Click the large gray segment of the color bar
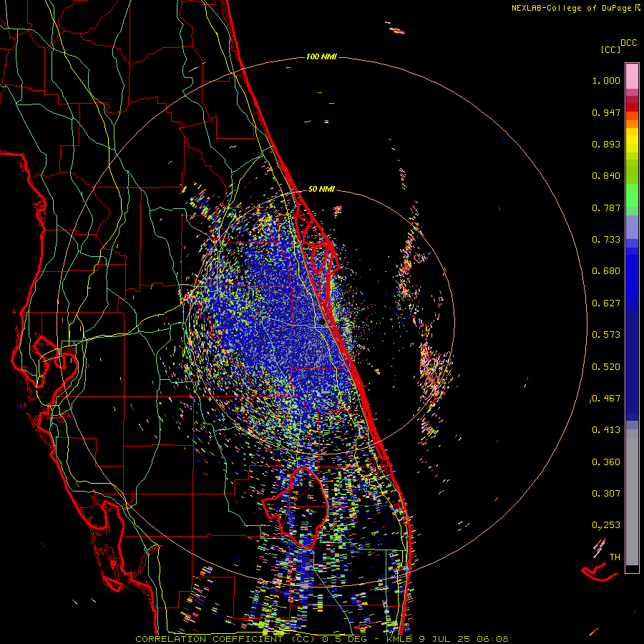The image size is (644, 644). click(632, 497)
